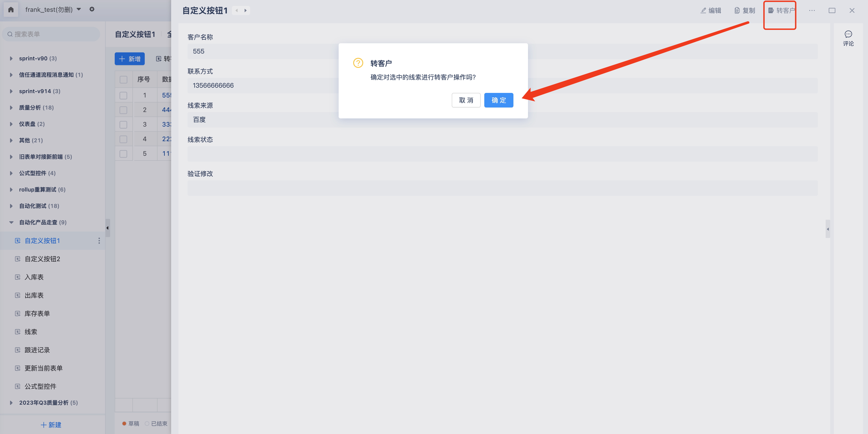Image resolution: width=868 pixels, height=434 pixels.
Task: Click the 序号 column header
Action: (144, 80)
